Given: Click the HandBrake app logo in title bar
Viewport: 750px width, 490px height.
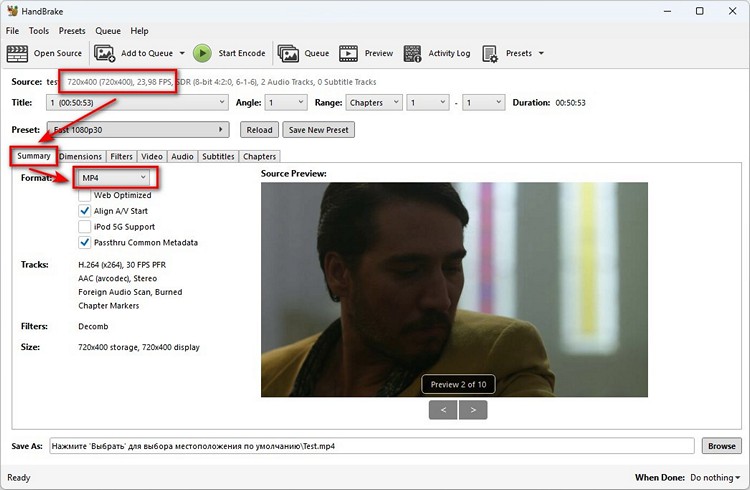Looking at the screenshot, I should pos(12,11).
